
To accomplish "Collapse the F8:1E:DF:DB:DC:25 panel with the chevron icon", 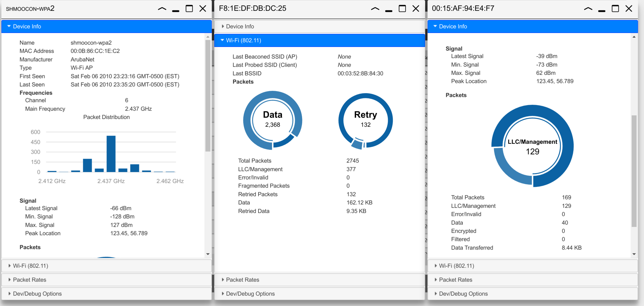I will [x=375, y=9].
